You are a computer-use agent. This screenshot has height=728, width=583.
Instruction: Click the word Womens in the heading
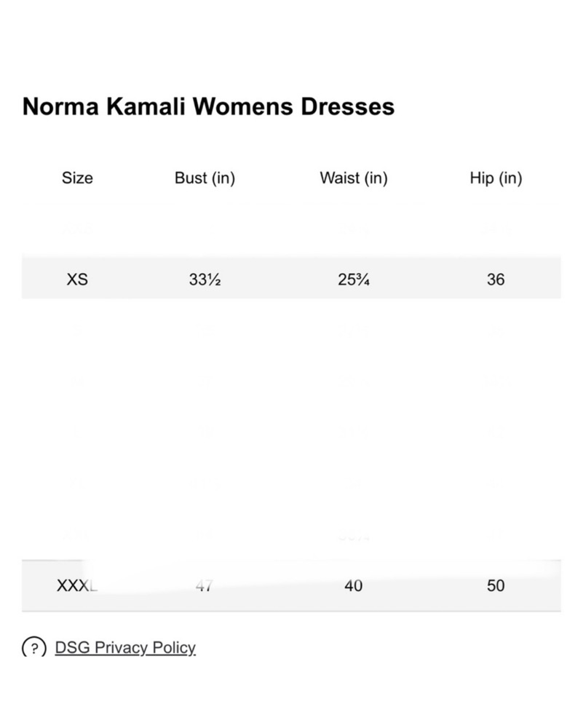coord(243,106)
